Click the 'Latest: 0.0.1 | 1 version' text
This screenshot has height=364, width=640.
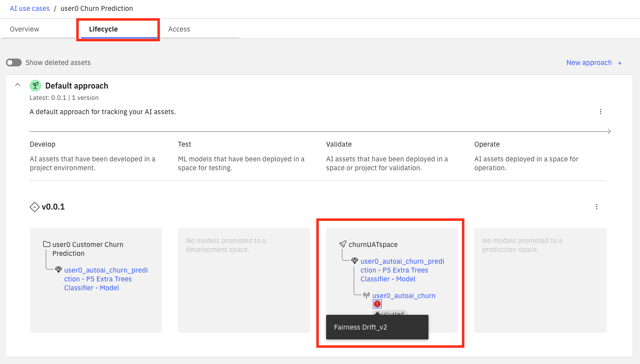coord(64,97)
